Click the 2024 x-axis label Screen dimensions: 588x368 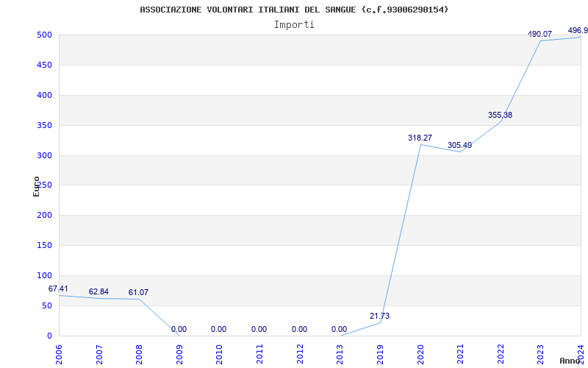[581, 355]
